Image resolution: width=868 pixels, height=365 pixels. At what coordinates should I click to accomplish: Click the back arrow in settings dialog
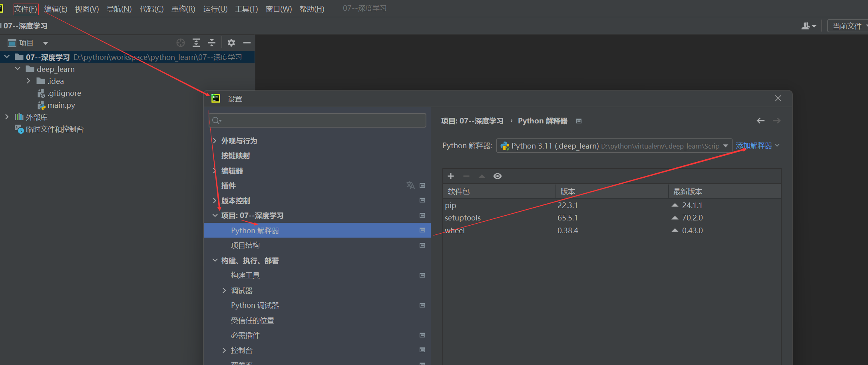(x=760, y=121)
